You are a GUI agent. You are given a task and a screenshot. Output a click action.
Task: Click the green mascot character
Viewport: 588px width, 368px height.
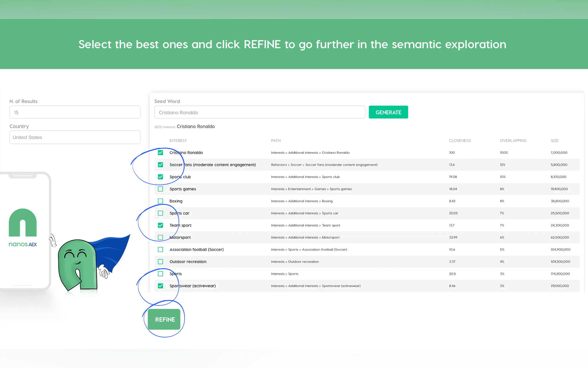(78, 265)
